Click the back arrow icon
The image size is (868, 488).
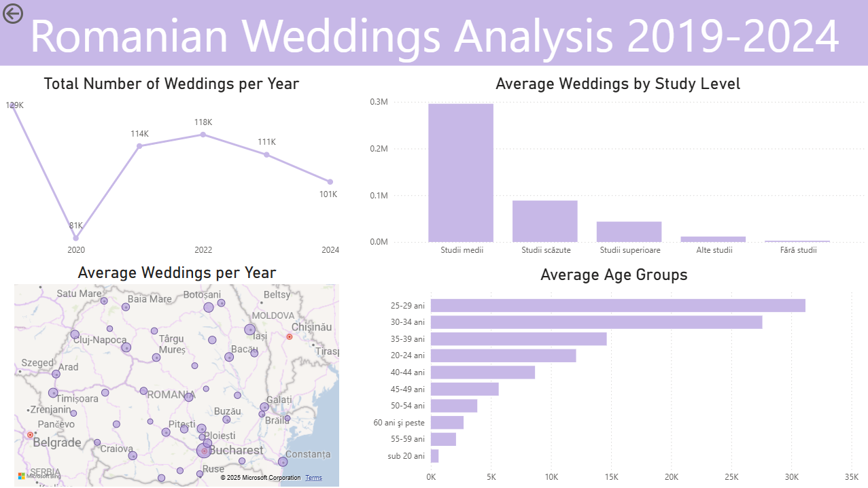coord(12,13)
